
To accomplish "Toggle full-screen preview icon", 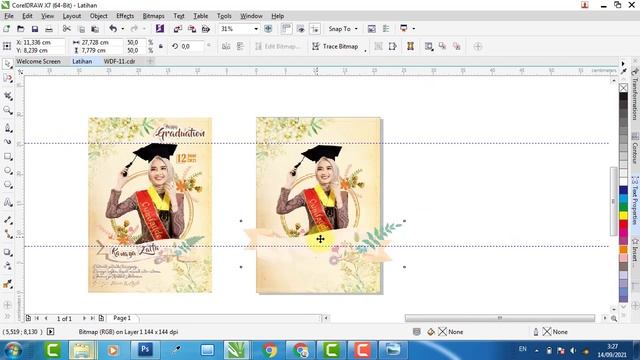I will (x=268, y=29).
